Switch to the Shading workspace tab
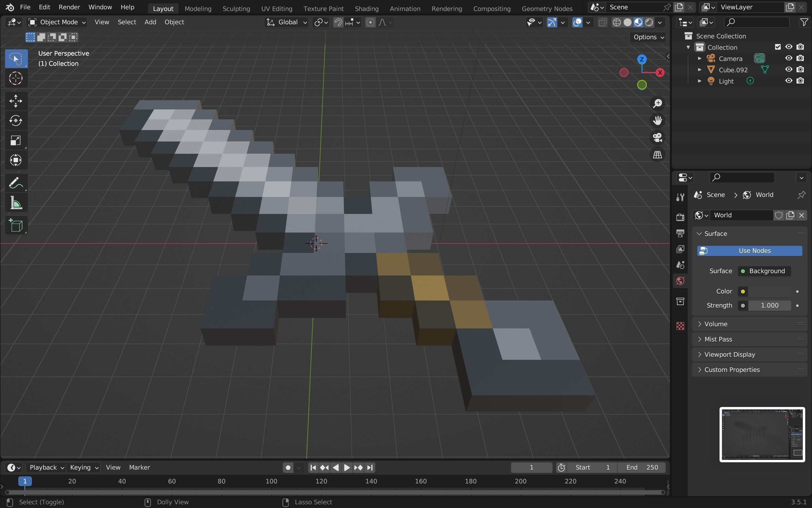 point(367,8)
